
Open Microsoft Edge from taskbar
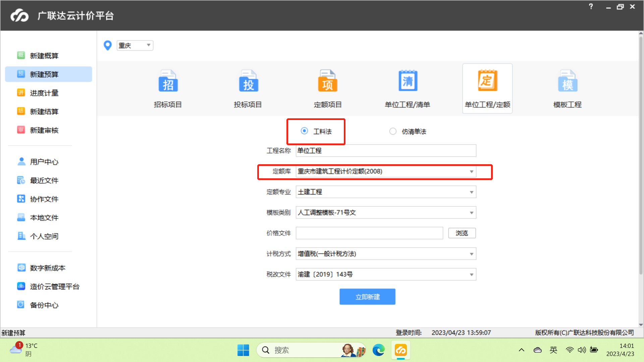click(379, 350)
